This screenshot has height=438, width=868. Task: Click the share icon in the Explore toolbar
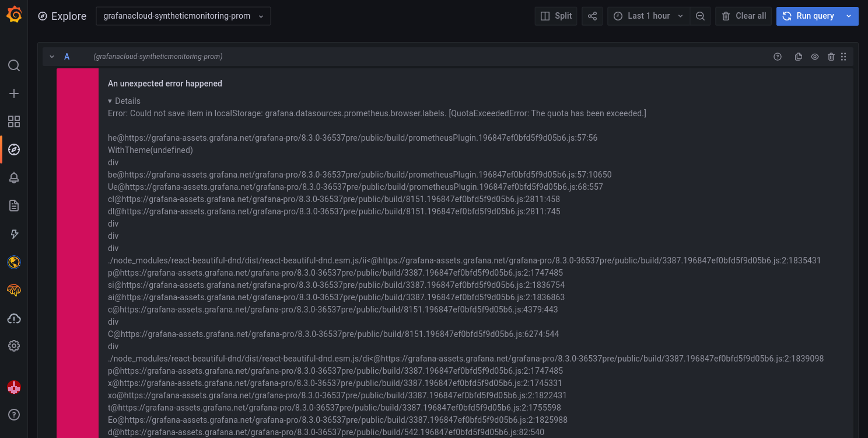tap(592, 16)
